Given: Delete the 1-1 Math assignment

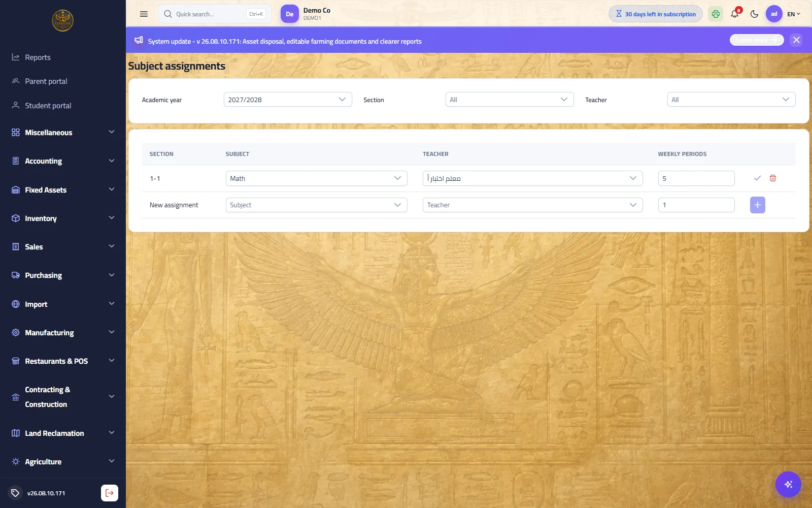Looking at the screenshot, I should [x=773, y=178].
